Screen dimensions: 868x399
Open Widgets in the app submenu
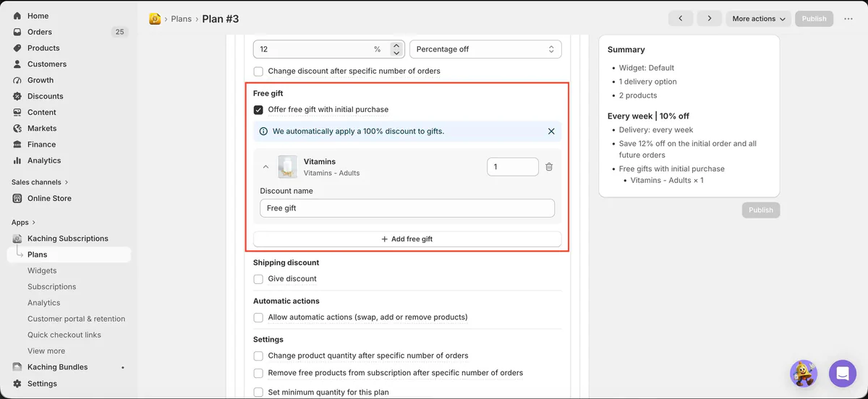click(x=42, y=271)
